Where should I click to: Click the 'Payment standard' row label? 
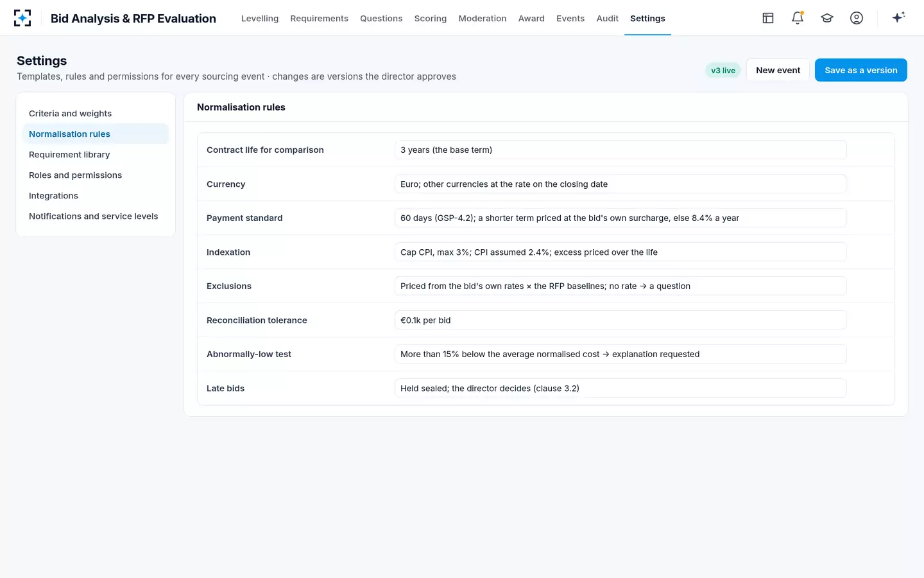point(244,218)
